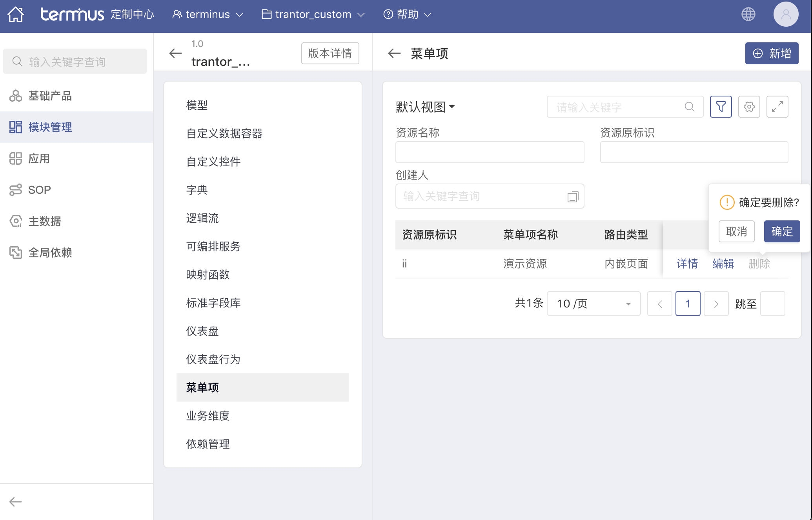Open 映射函数 in module list
Image resolution: width=812 pixels, height=520 pixels.
262,275
